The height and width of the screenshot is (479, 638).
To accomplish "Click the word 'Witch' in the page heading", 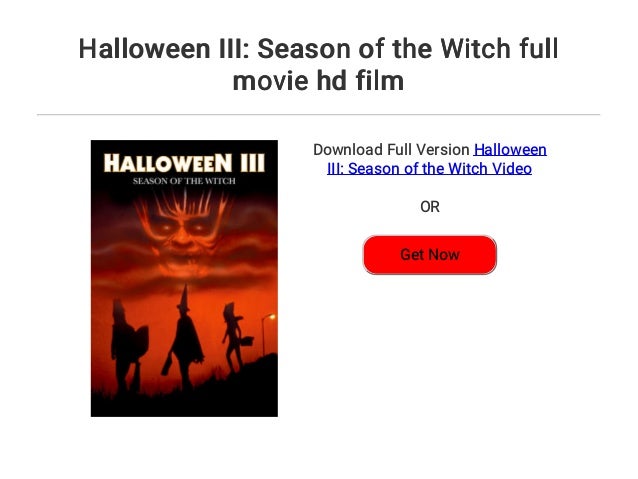I will tap(475, 48).
